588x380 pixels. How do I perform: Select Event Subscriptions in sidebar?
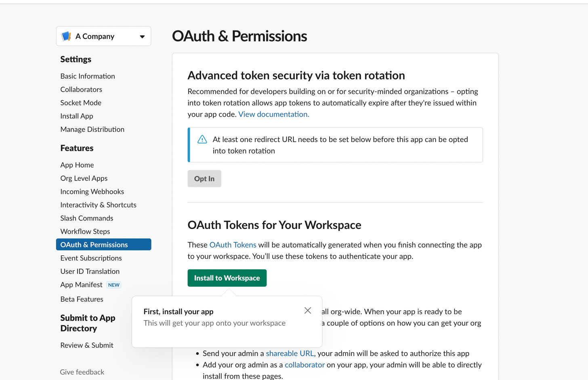(x=91, y=258)
